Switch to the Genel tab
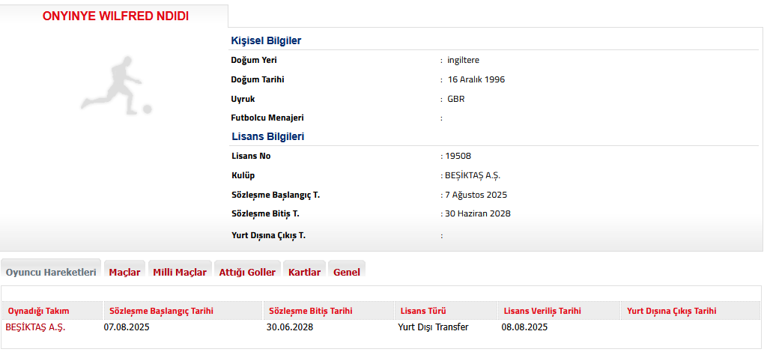The width and height of the screenshot is (770, 364). point(347,272)
